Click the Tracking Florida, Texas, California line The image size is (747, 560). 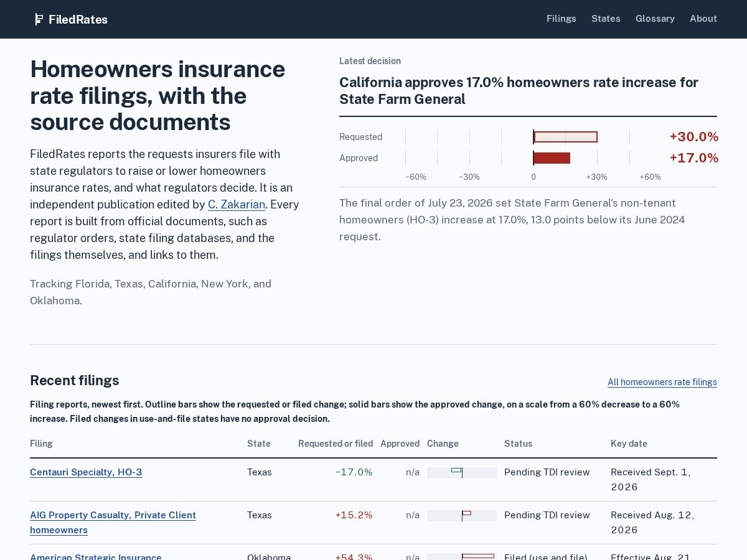click(151, 292)
